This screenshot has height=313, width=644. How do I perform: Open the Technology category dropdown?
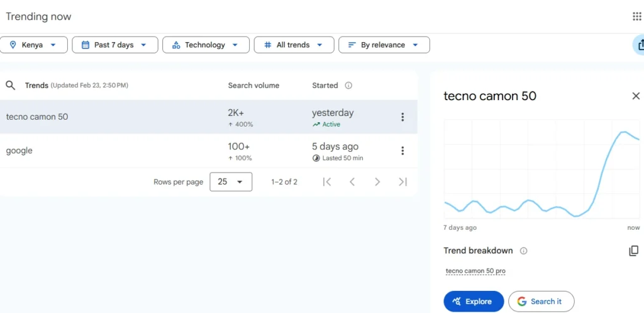coord(206,45)
